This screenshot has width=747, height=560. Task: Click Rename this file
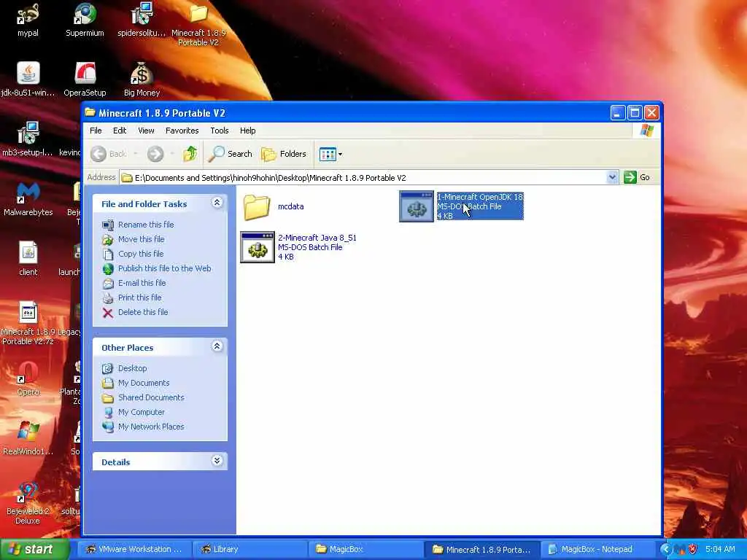coord(146,225)
